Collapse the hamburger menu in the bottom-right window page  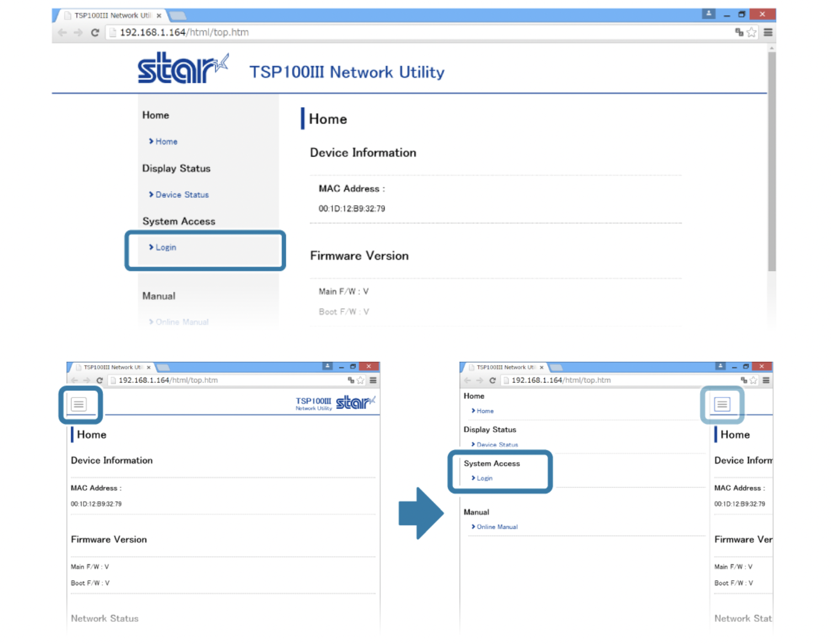(722, 404)
